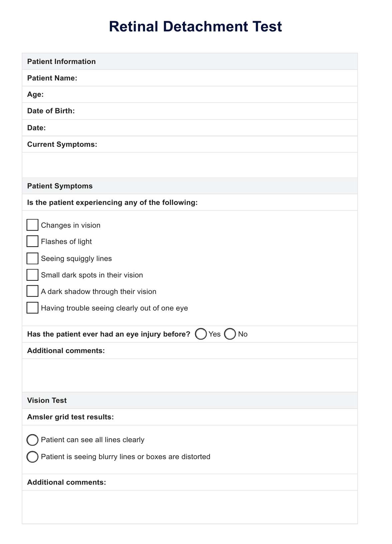Select 'Patient can see all lines clearly'
Image resolution: width=392 pixels, height=544 pixels.
[x=32, y=440]
